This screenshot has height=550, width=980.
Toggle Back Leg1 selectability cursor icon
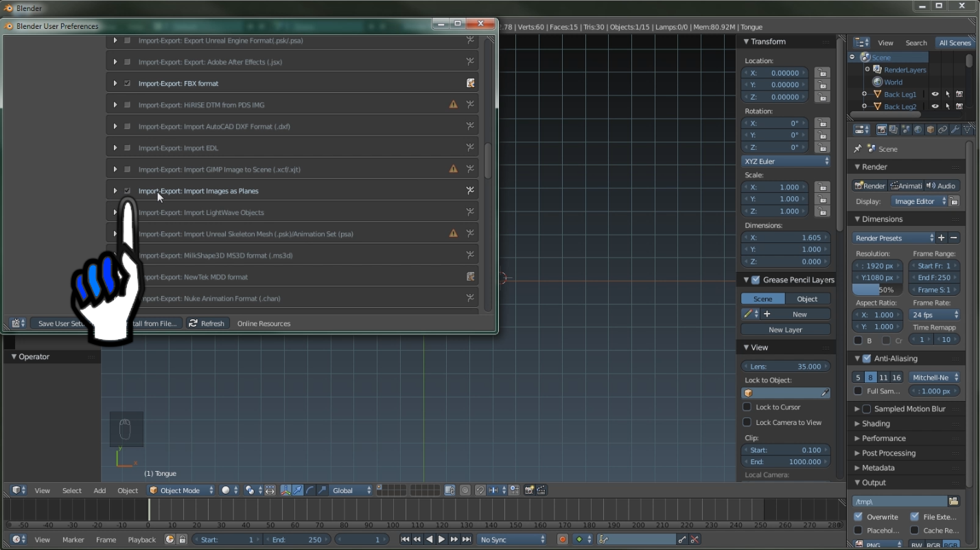(947, 94)
